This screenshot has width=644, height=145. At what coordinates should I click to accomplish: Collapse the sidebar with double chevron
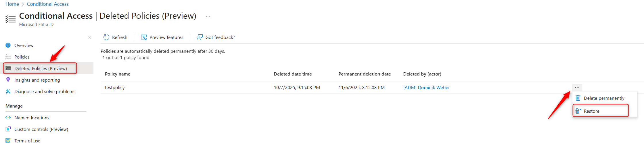point(89,37)
